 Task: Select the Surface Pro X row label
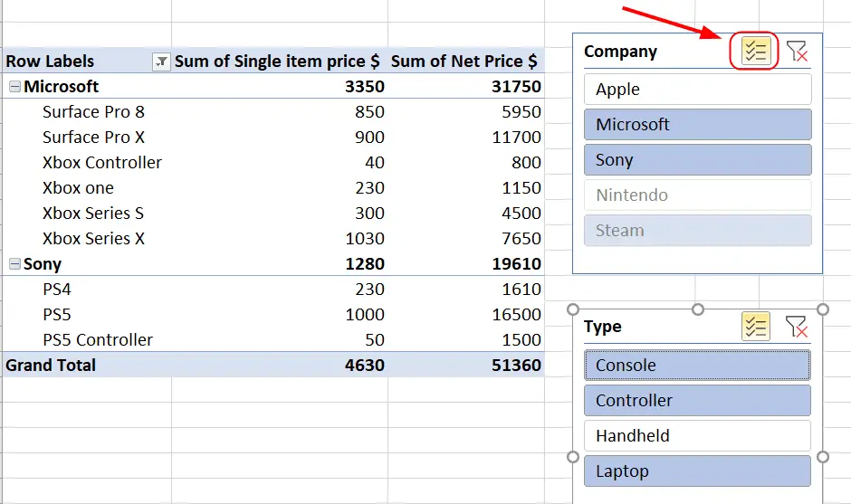pos(93,138)
